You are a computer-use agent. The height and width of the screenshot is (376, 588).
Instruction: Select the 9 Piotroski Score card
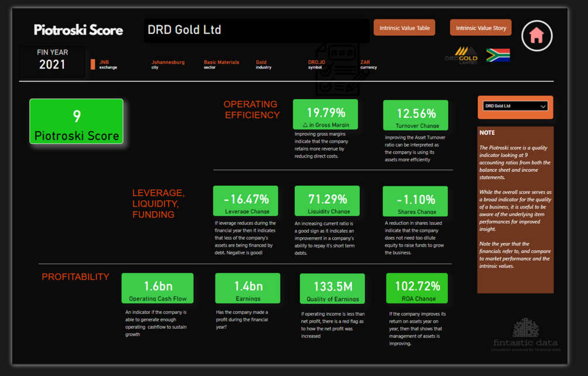[77, 121]
